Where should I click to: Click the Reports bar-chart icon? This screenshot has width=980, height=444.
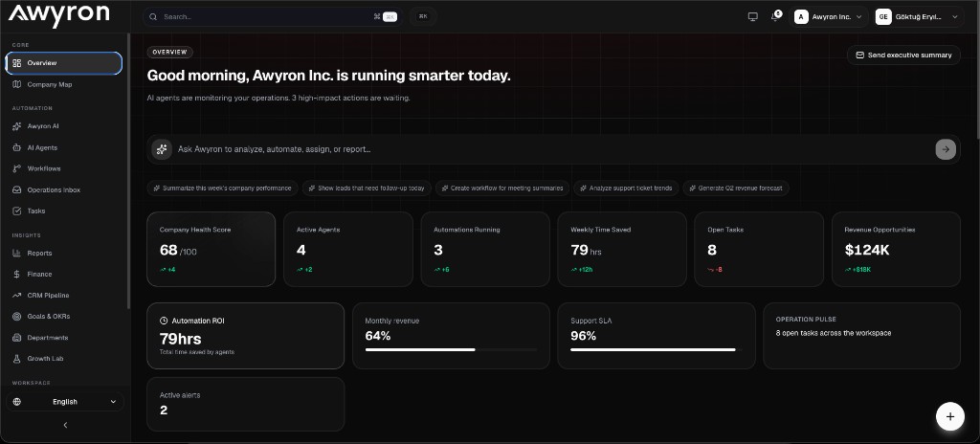click(17, 254)
